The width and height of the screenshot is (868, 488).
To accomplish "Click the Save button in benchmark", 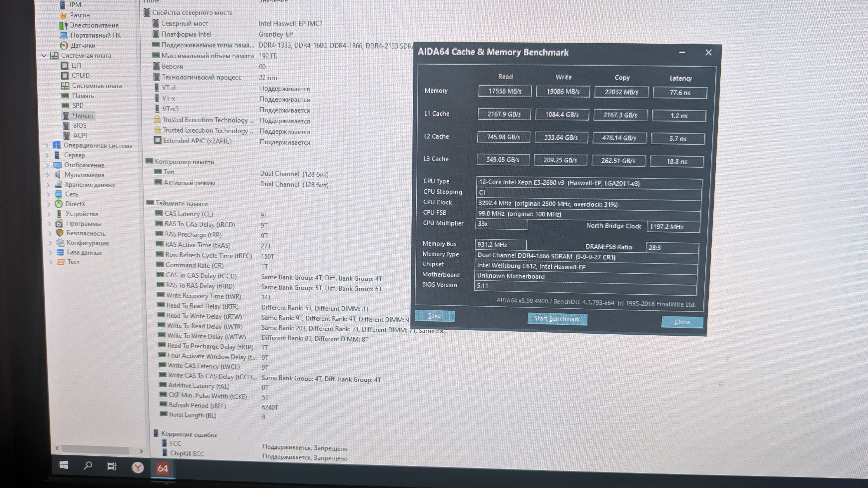I will click(x=434, y=316).
